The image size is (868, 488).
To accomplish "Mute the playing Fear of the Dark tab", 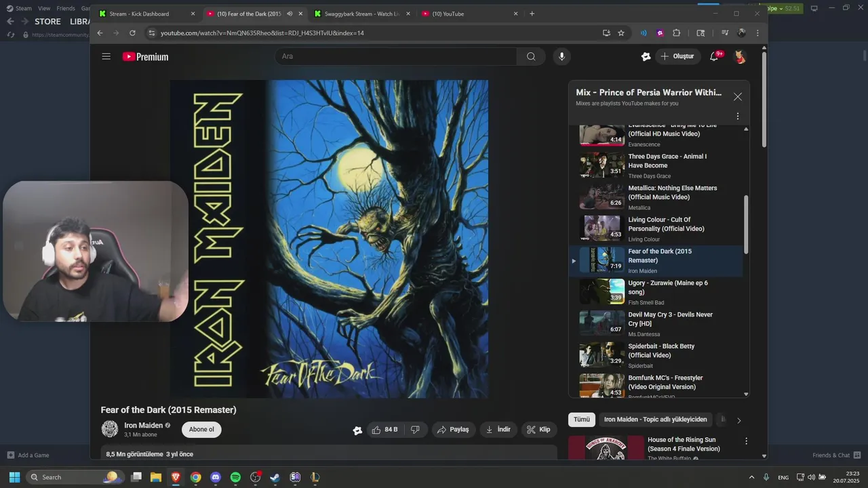I will 290,14.
